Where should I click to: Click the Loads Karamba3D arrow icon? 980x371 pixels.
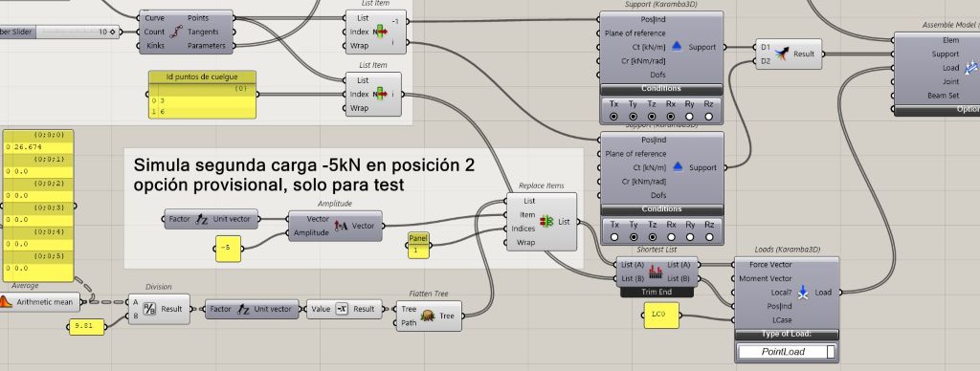(x=803, y=293)
